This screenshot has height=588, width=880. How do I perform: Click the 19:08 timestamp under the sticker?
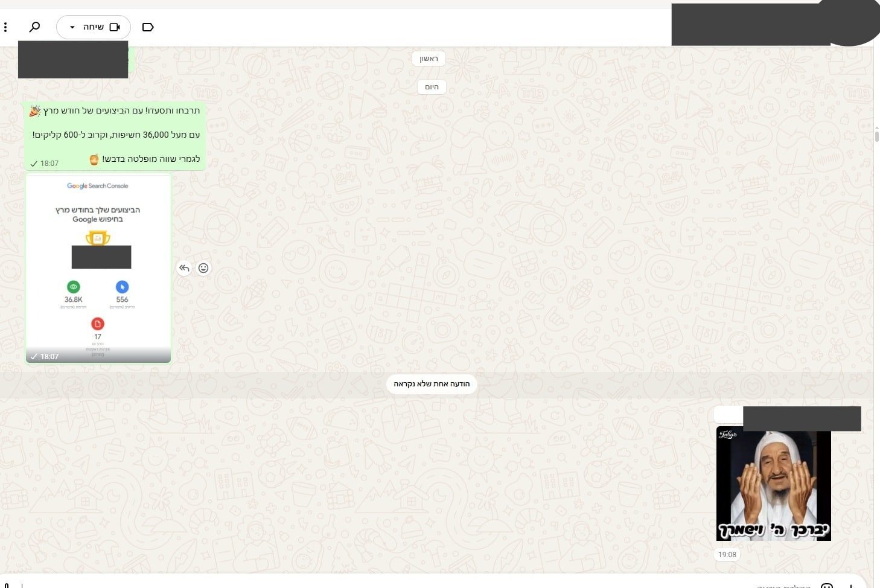pos(727,554)
